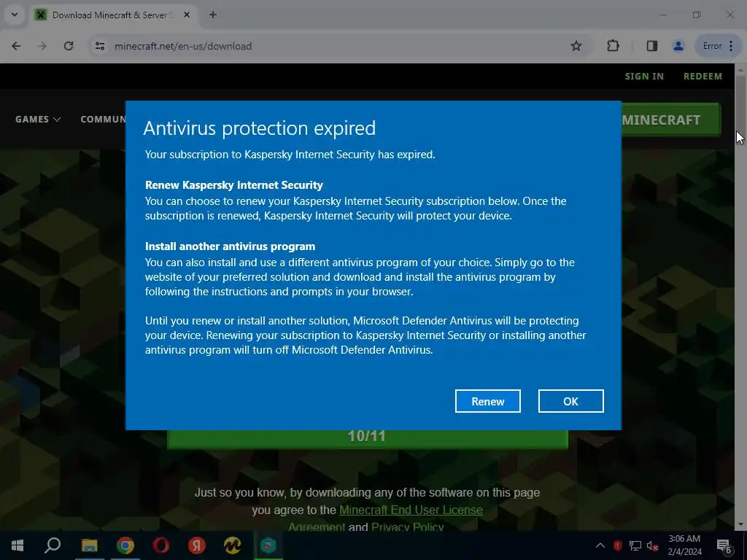
Task: Open the Chrome Error menu button
Action: pyautogui.click(x=719, y=46)
